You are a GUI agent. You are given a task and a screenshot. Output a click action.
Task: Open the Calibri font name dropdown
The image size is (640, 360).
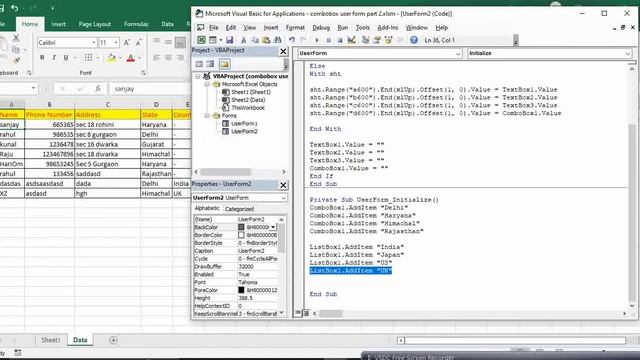click(94, 42)
